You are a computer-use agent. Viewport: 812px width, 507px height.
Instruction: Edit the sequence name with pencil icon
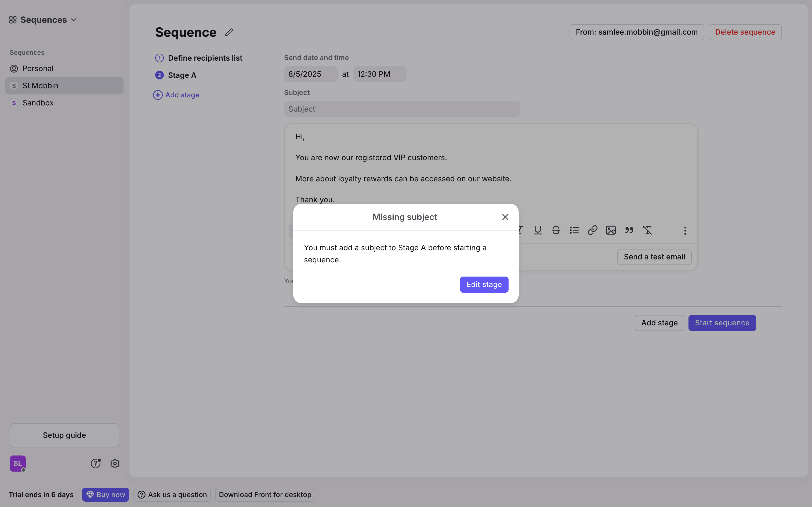(x=229, y=32)
